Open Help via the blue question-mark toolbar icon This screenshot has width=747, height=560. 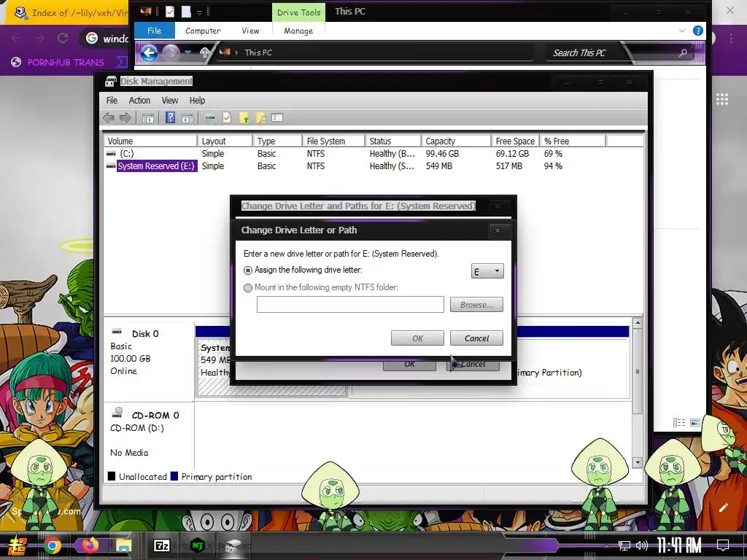tap(170, 117)
